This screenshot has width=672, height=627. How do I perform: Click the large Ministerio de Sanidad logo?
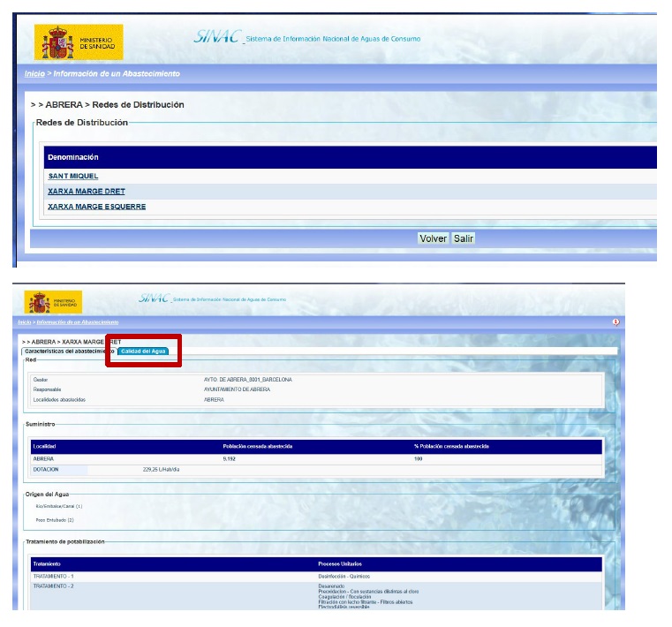click(x=78, y=42)
